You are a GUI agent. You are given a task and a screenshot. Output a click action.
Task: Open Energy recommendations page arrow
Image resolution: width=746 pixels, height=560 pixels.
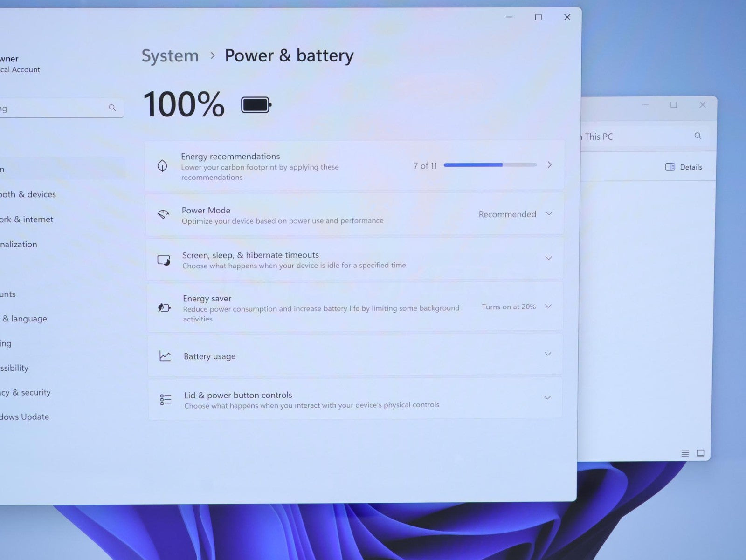[550, 165]
